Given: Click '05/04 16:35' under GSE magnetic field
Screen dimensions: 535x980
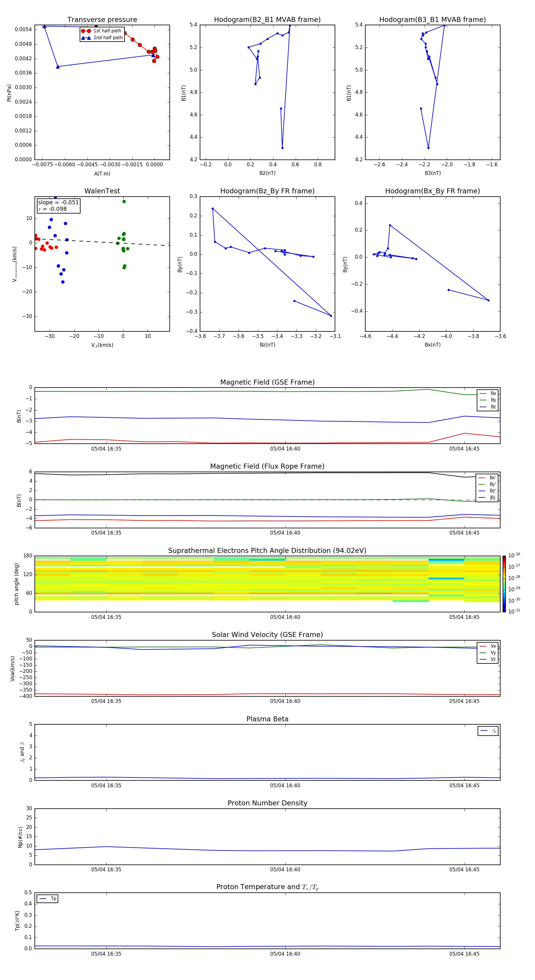Looking at the screenshot, I should point(106,448).
